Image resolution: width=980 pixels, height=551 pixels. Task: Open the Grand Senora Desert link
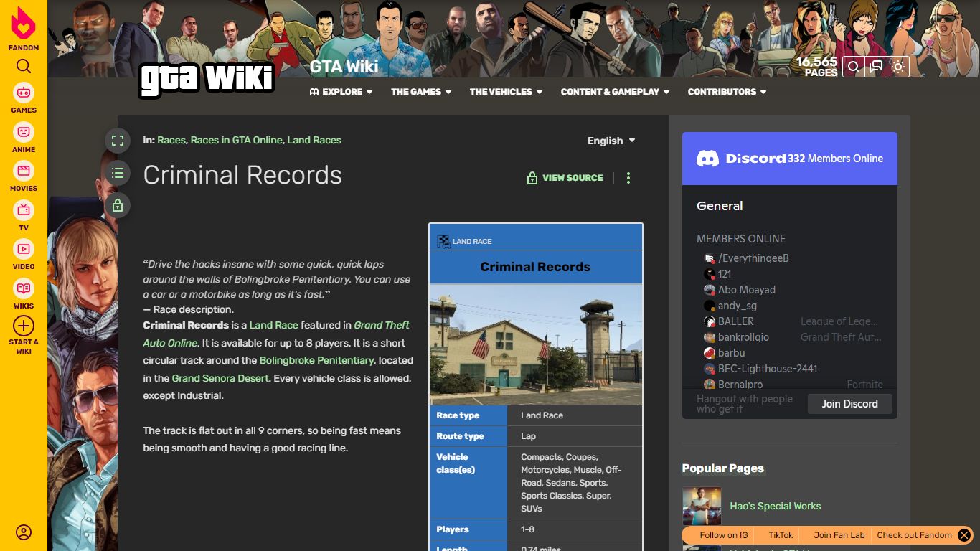tap(220, 378)
